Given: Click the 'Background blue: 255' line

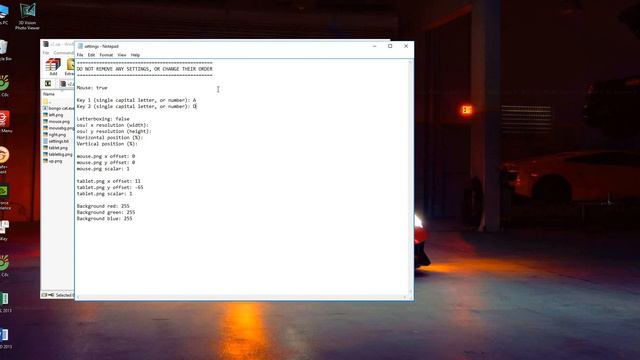Looking at the screenshot, I should coord(104,218).
